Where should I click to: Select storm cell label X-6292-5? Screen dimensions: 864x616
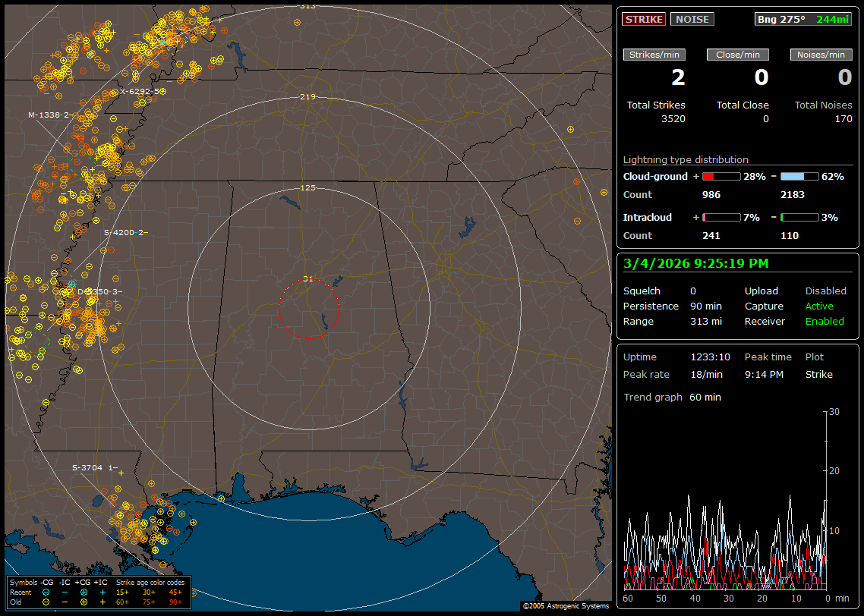(x=139, y=91)
